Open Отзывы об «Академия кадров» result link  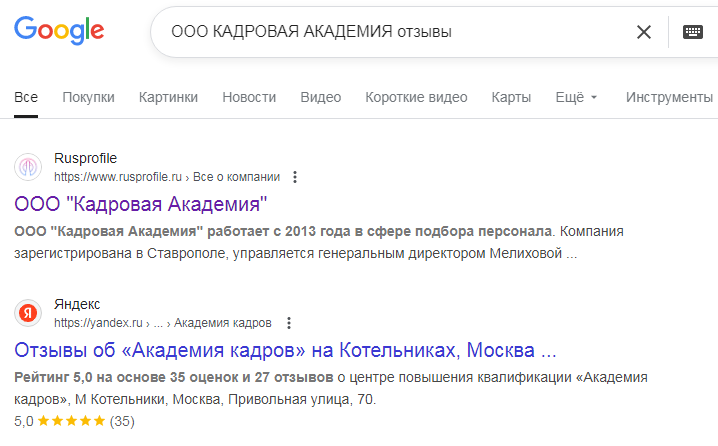click(285, 351)
